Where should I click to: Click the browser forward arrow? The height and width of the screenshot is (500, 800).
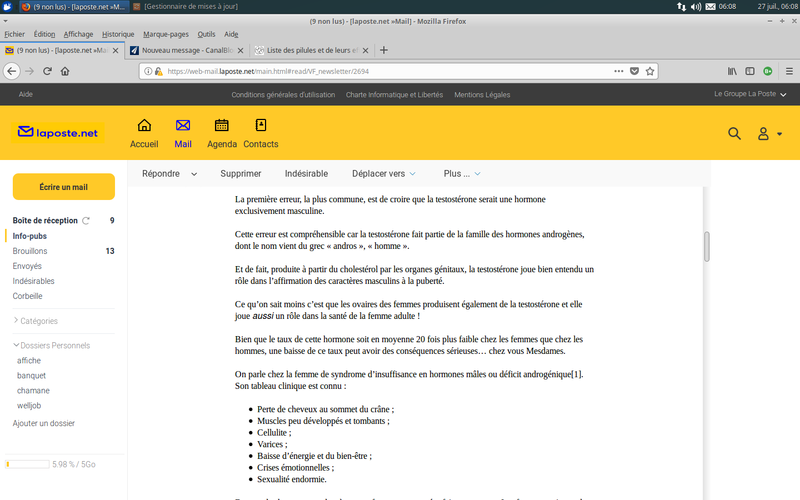pos(30,71)
